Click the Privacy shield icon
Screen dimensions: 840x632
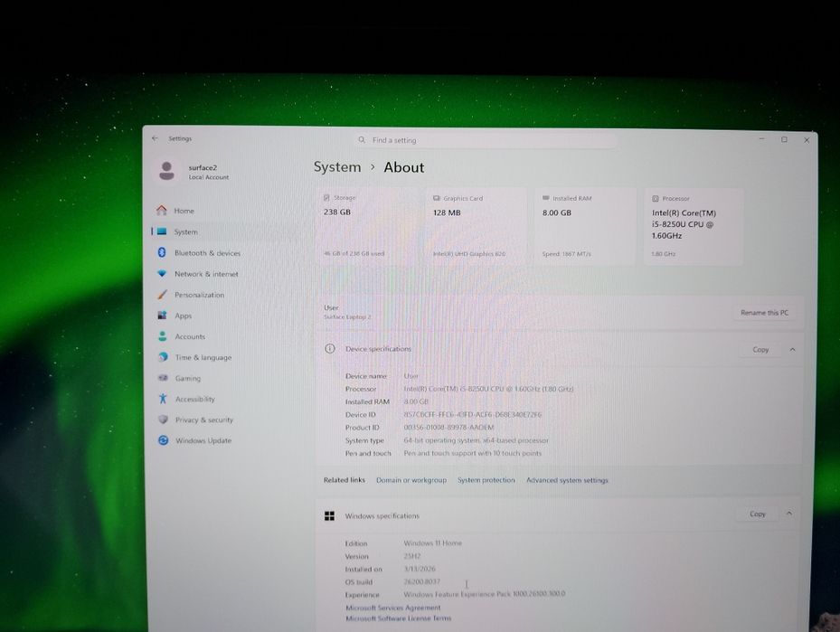tap(164, 420)
